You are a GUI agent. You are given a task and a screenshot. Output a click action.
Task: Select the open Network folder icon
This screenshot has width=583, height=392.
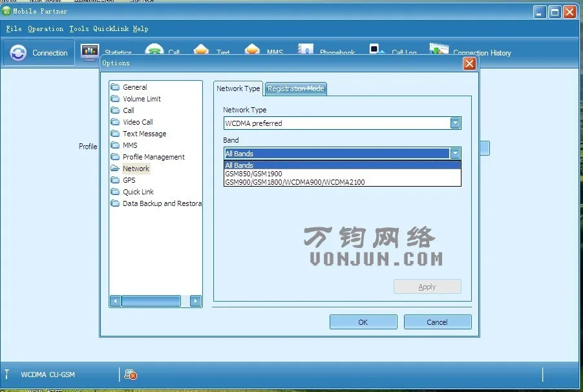pos(115,169)
